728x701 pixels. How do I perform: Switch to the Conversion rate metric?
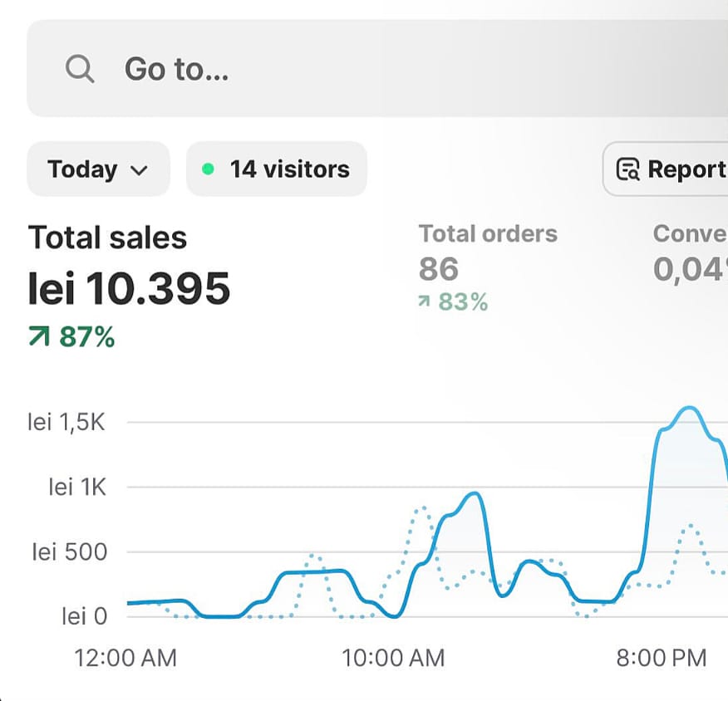[x=690, y=233]
